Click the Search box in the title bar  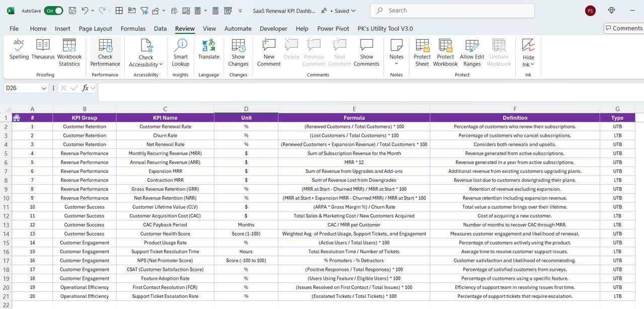(452, 11)
